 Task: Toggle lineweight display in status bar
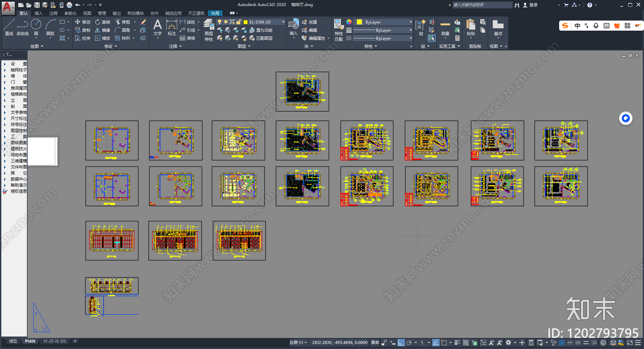(x=457, y=343)
